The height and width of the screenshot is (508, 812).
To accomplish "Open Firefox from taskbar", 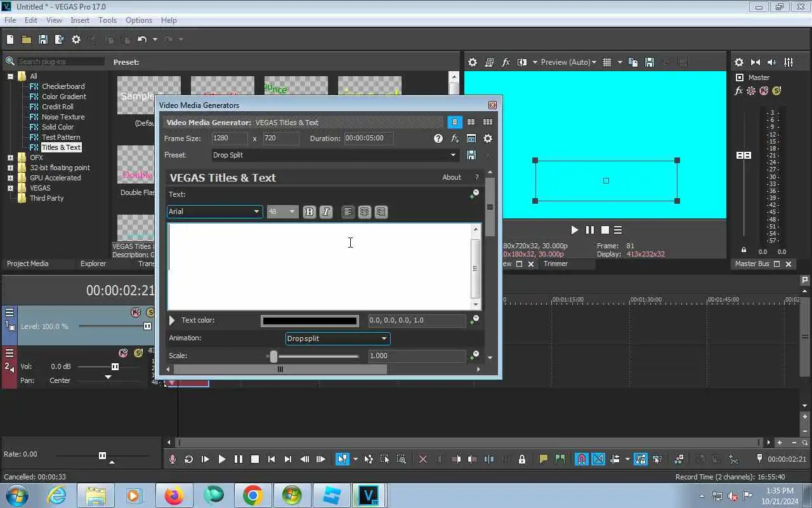I will coord(174,495).
